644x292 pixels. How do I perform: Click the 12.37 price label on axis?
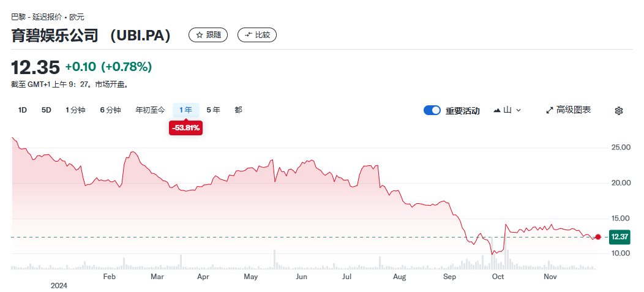click(x=620, y=237)
